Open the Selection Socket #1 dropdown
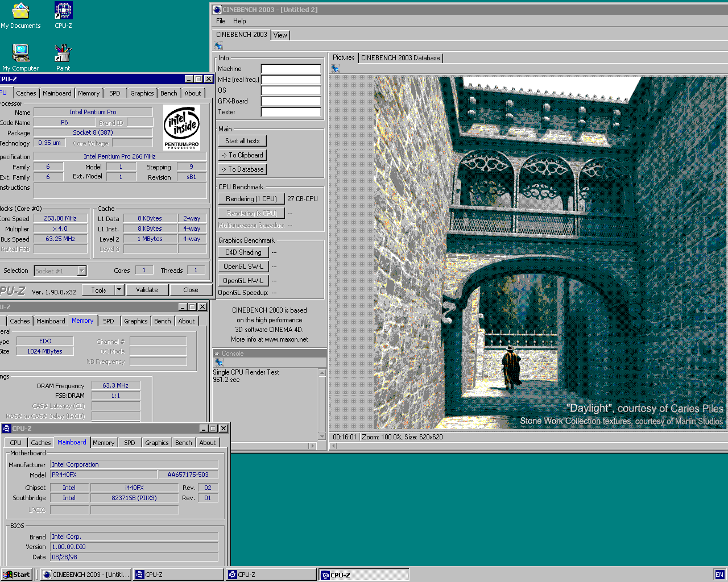 60,271
